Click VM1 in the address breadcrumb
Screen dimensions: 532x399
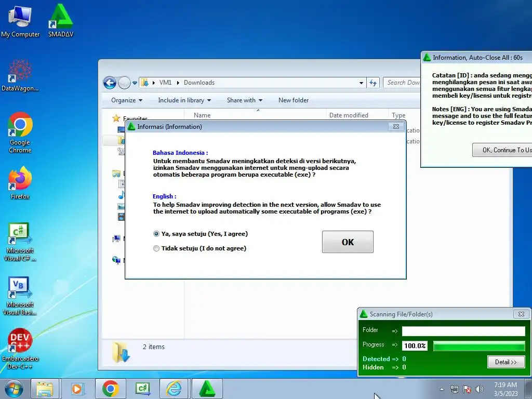pyautogui.click(x=165, y=83)
